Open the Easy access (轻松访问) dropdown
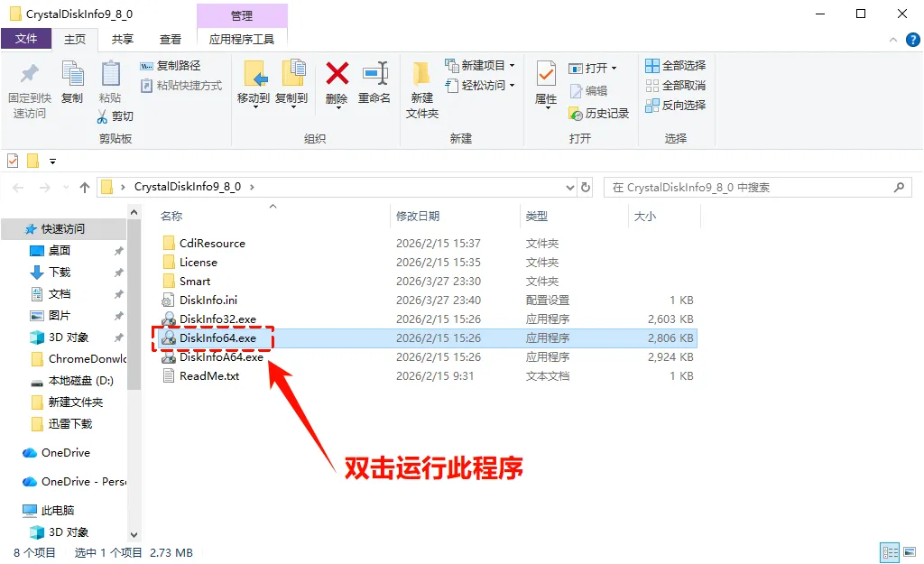The image size is (924, 564). [x=480, y=86]
